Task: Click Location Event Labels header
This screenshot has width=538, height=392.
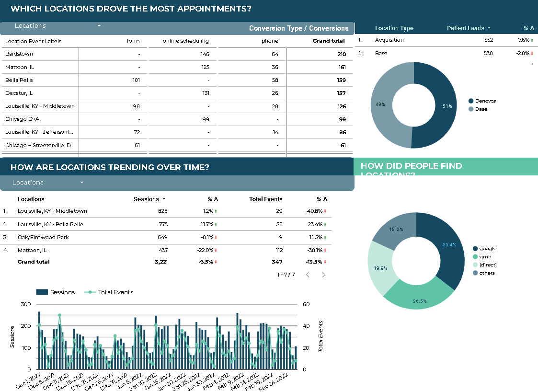Action: click(33, 41)
